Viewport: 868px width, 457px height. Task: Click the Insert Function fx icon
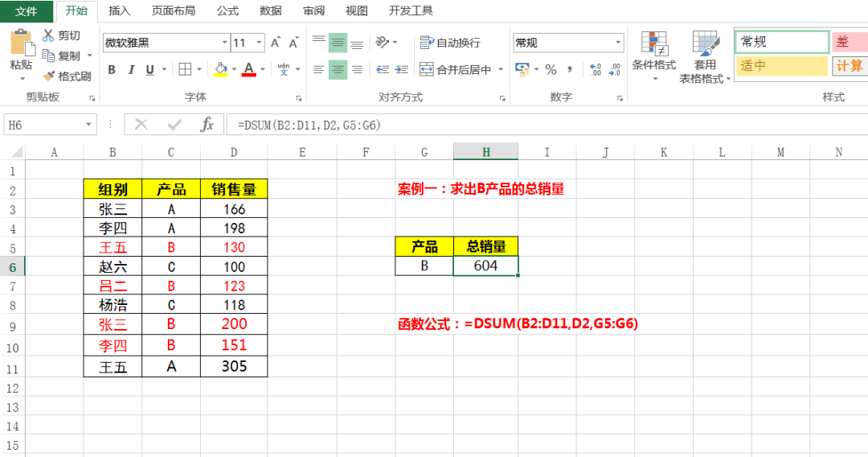click(207, 125)
